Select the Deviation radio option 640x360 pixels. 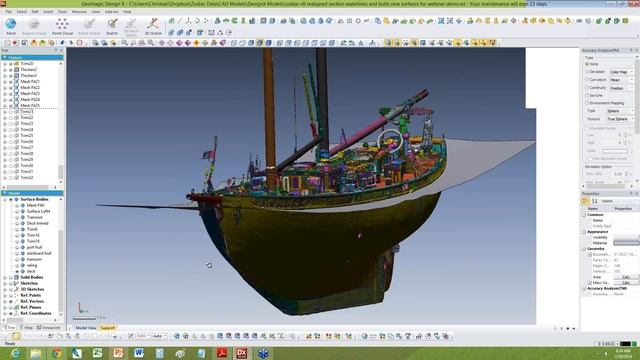pyautogui.click(x=587, y=72)
